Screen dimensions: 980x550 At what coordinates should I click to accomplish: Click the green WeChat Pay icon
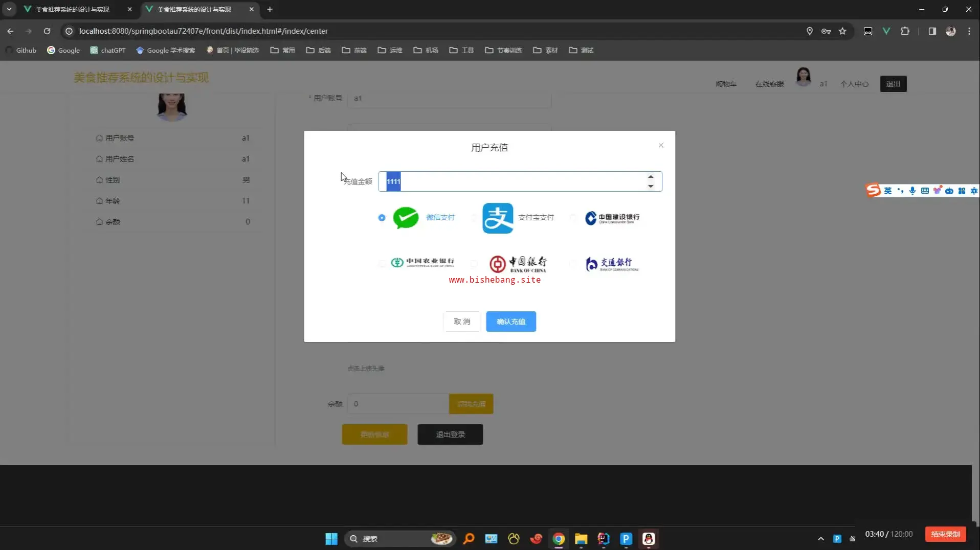(406, 218)
